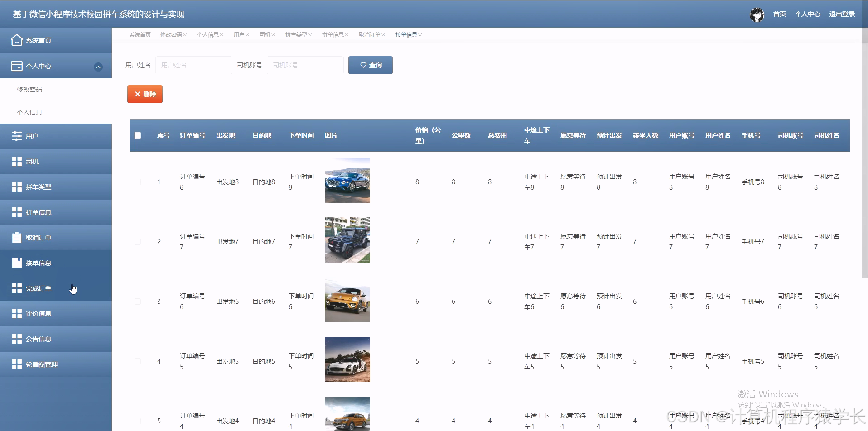Image resolution: width=868 pixels, height=431 pixels.
Task: Click the 出发地8 cell
Action: point(227,182)
